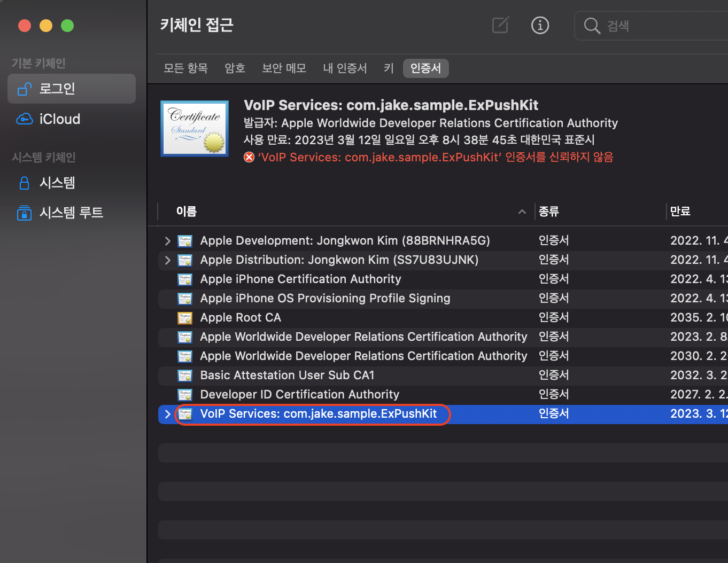Click the red untrusted certificate warning text
728x563 pixels.
click(x=436, y=157)
